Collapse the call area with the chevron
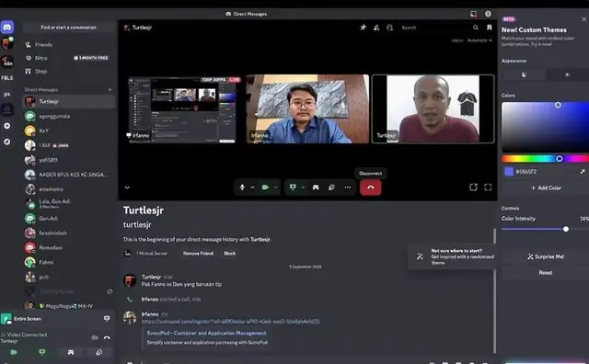This screenshot has height=364, width=589. tap(127, 188)
